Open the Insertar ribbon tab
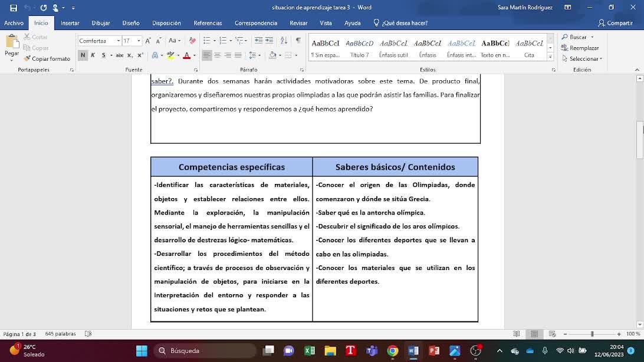644x362 pixels. [x=70, y=23]
